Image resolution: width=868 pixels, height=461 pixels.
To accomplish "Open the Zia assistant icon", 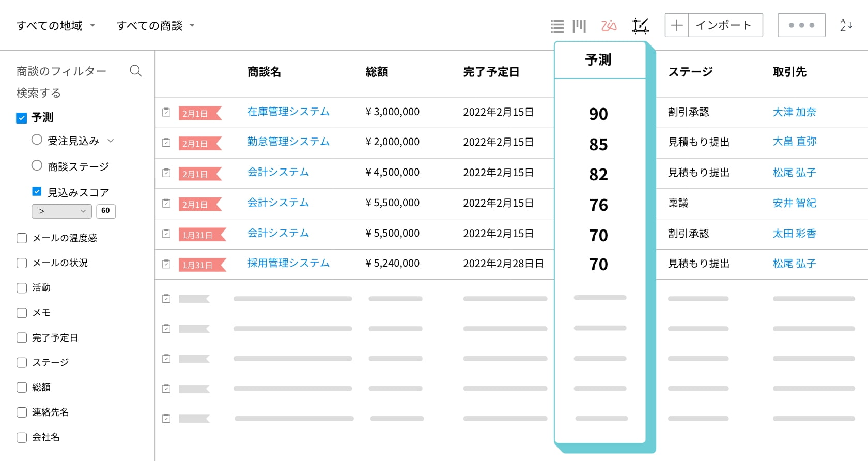I will click(x=609, y=25).
